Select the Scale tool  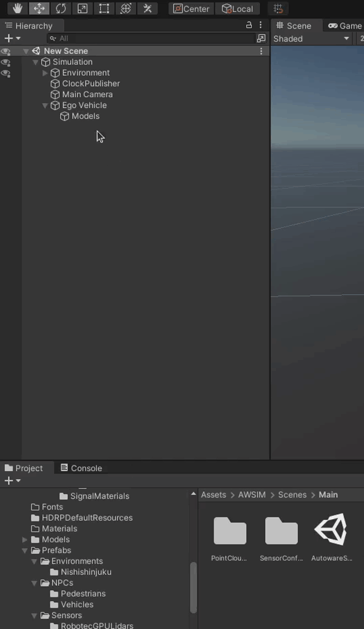pos(83,8)
